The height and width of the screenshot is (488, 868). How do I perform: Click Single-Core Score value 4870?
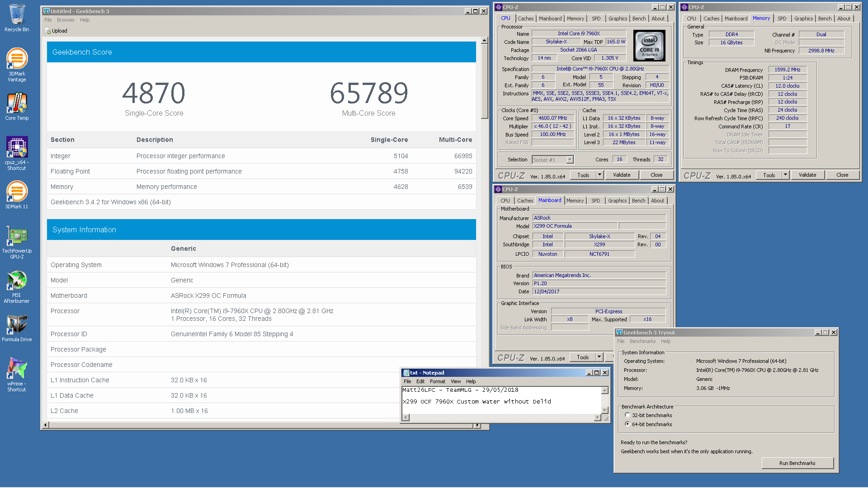tap(154, 93)
